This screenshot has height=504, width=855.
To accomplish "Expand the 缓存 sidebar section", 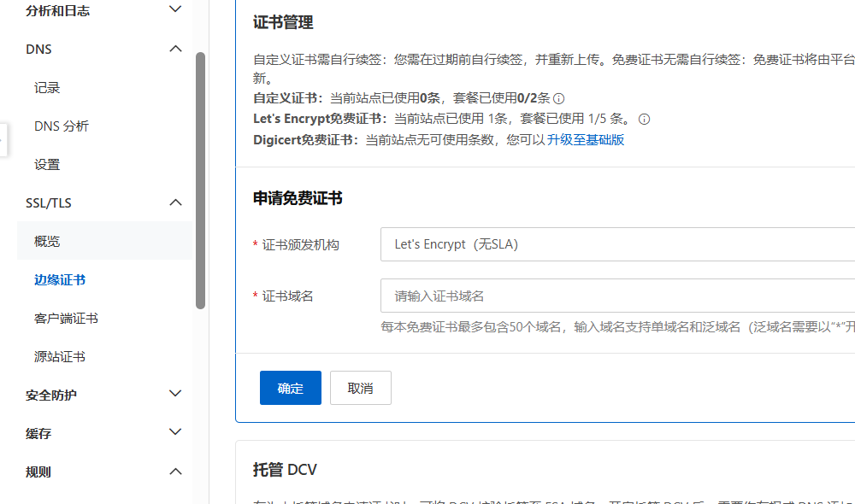I will (x=175, y=433).
